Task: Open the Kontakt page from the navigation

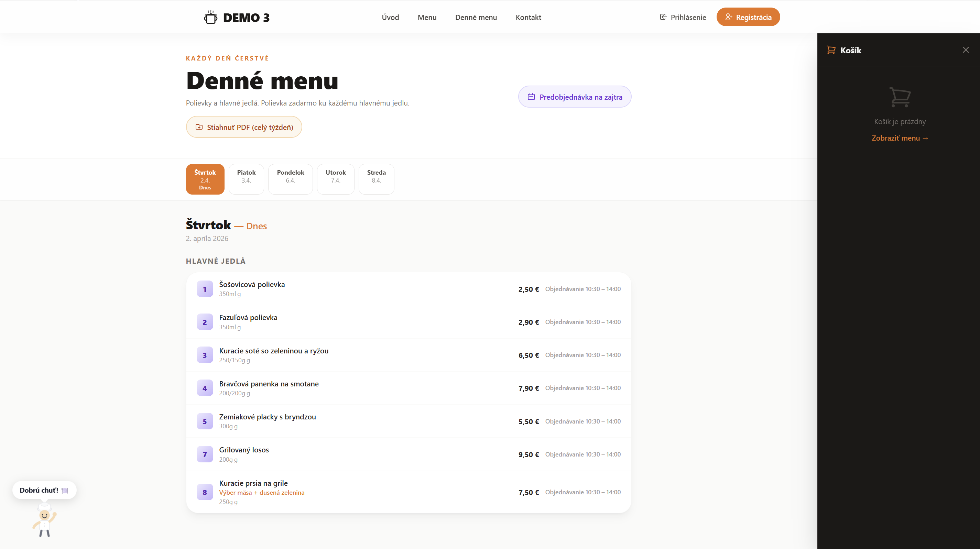Action: 529,17
